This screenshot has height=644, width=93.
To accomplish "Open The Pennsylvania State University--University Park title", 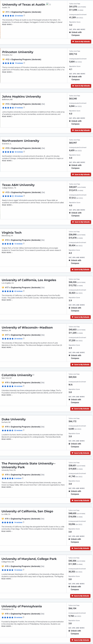I will pos(29,465).
